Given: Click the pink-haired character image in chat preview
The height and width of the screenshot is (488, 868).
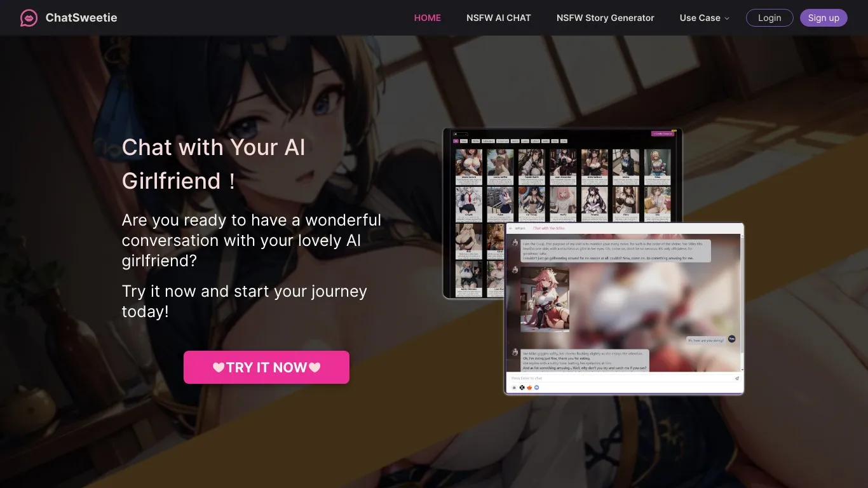Looking at the screenshot, I should 545,299.
